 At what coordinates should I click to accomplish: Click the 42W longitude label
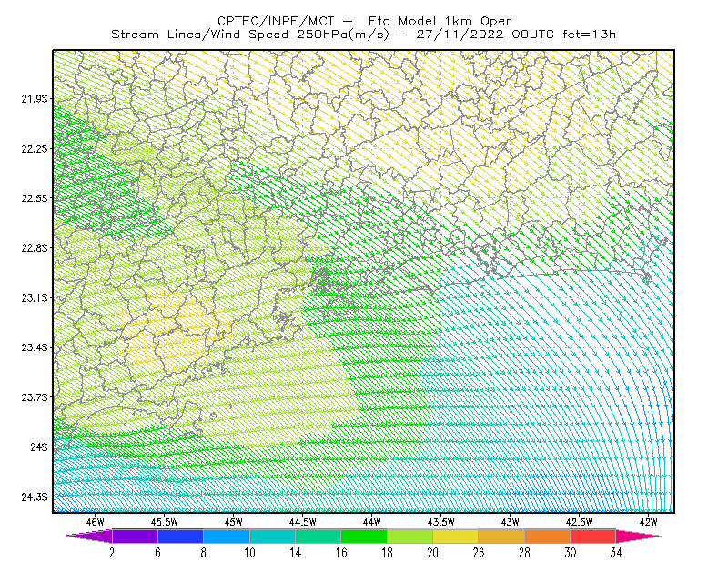pos(649,522)
